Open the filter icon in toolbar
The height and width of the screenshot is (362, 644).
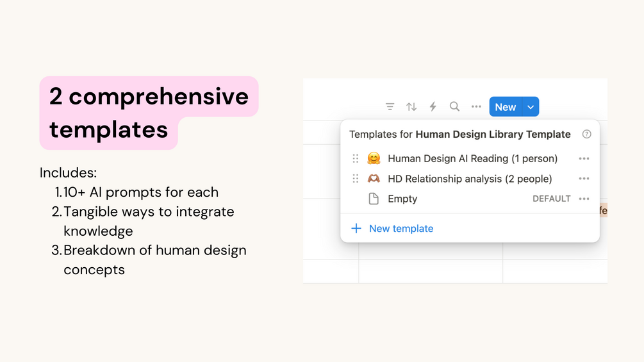pyautogui.click(x=390, y=107)
